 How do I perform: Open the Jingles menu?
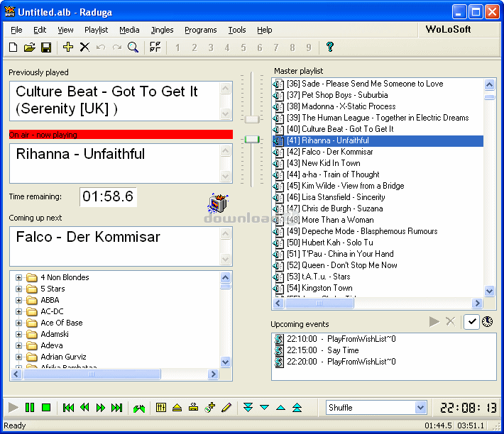click(x=163, y=30)
